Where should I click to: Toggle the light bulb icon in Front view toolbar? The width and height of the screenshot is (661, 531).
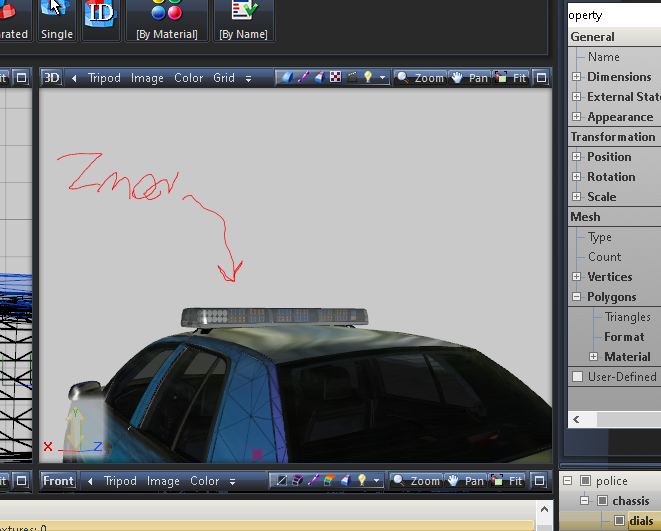[362, 481]
